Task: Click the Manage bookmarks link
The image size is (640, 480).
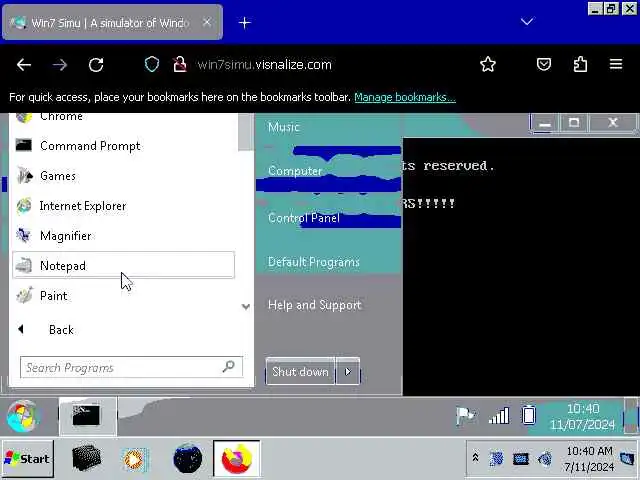Action: [405, 97]
